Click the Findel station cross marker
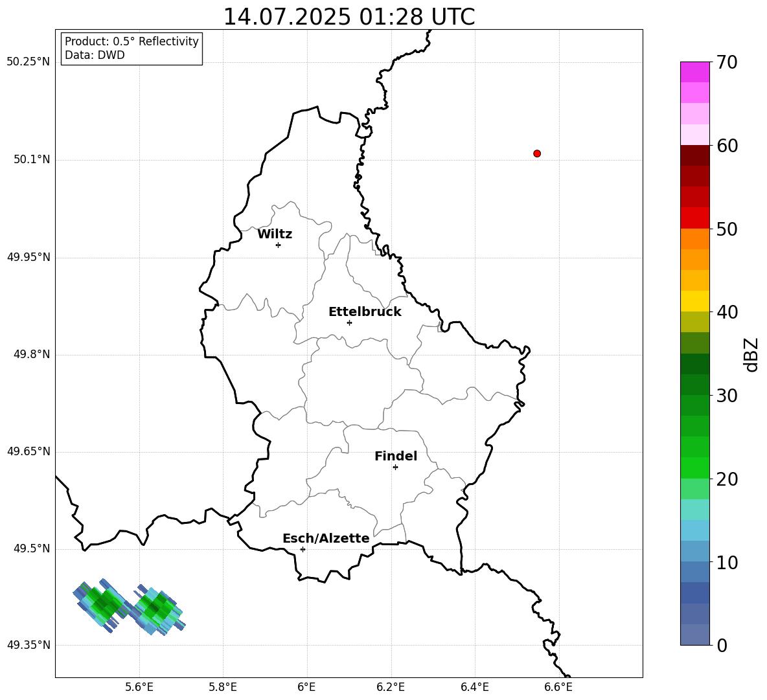This screenshot has width=767, height=700. coord(395,467)
